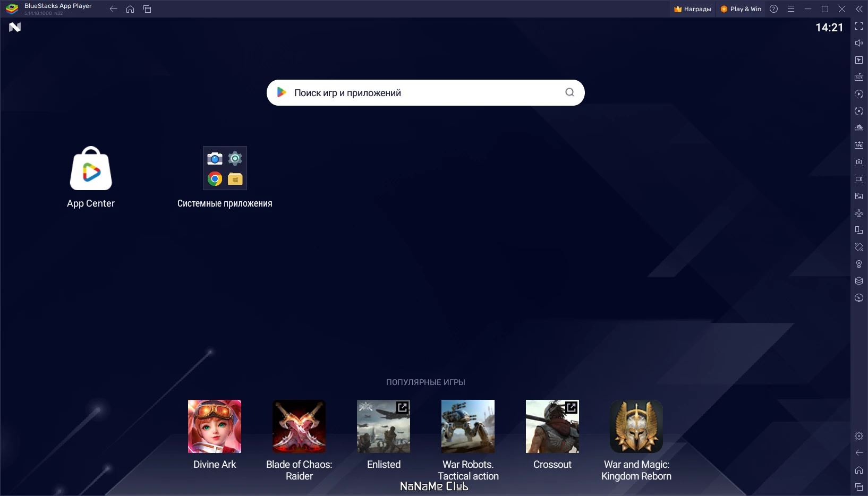Open the multi-instance manager layers icon

click(x=859, y=281)
